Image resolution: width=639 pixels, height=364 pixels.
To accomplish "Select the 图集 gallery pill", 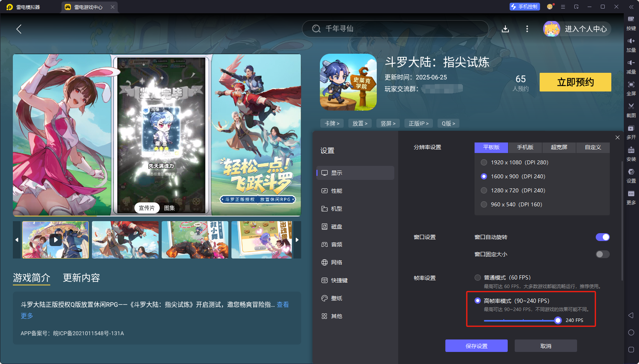I will [169, 208].
